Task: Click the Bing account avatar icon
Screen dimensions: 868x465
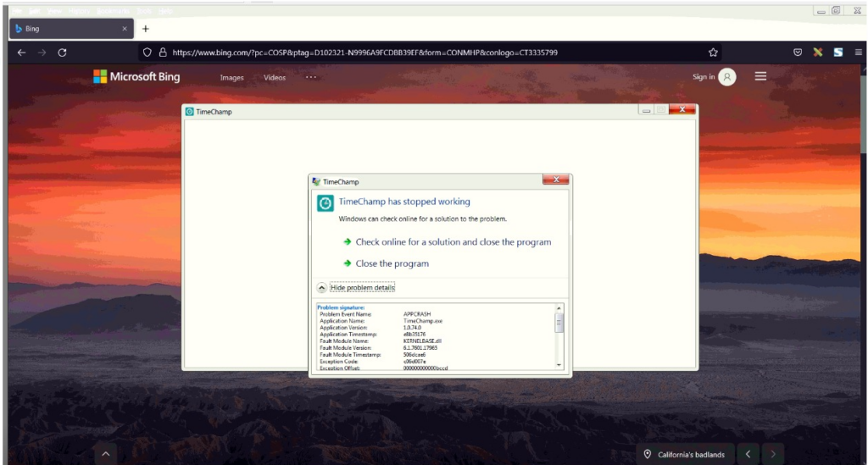Action: pyautogui.click(x=727, y=77)
